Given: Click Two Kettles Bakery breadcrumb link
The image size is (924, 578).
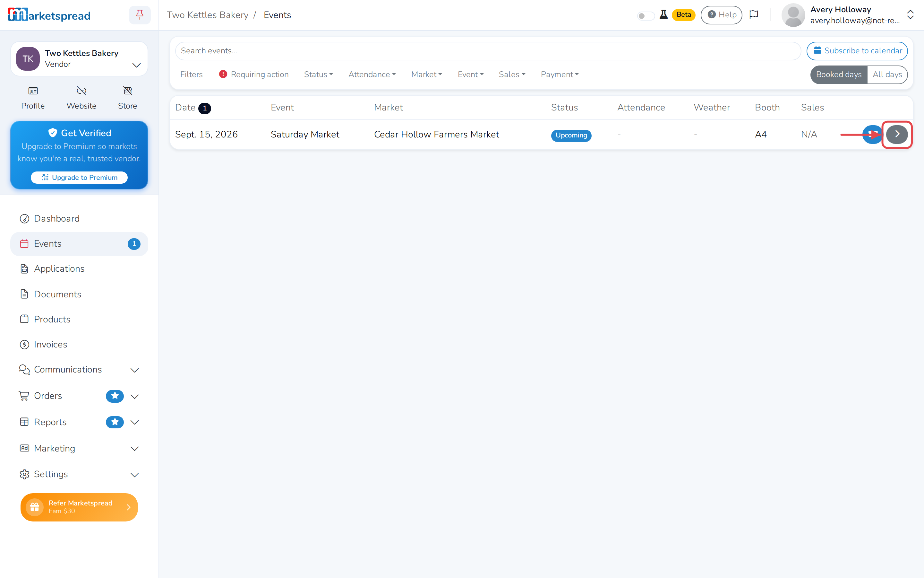Looking at the screenshot, I should (x=207, y=15).
